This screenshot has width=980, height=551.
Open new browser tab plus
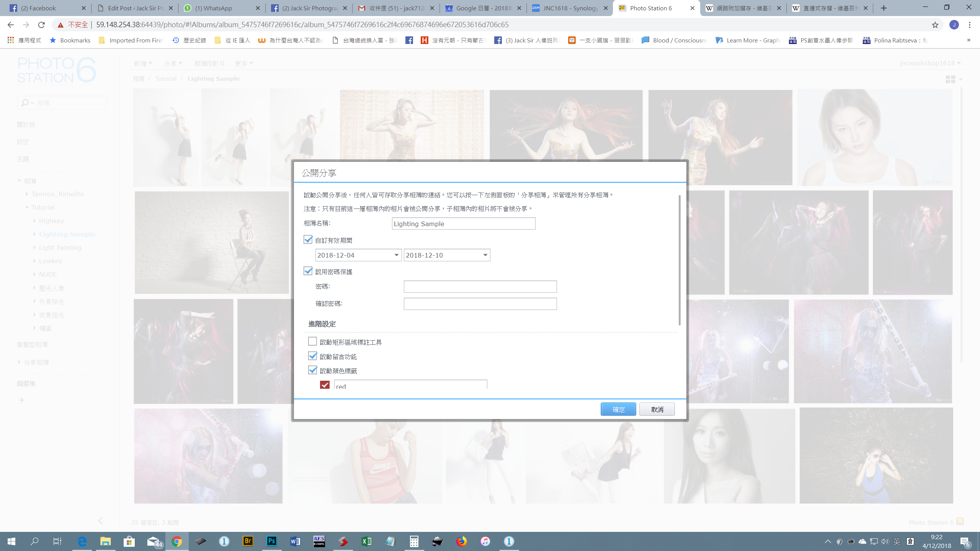click(x=884, y=8)
